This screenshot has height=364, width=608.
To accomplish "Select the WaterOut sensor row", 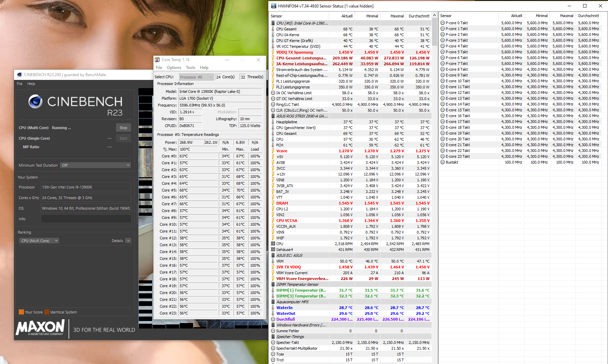I will (x=350, y=313).
